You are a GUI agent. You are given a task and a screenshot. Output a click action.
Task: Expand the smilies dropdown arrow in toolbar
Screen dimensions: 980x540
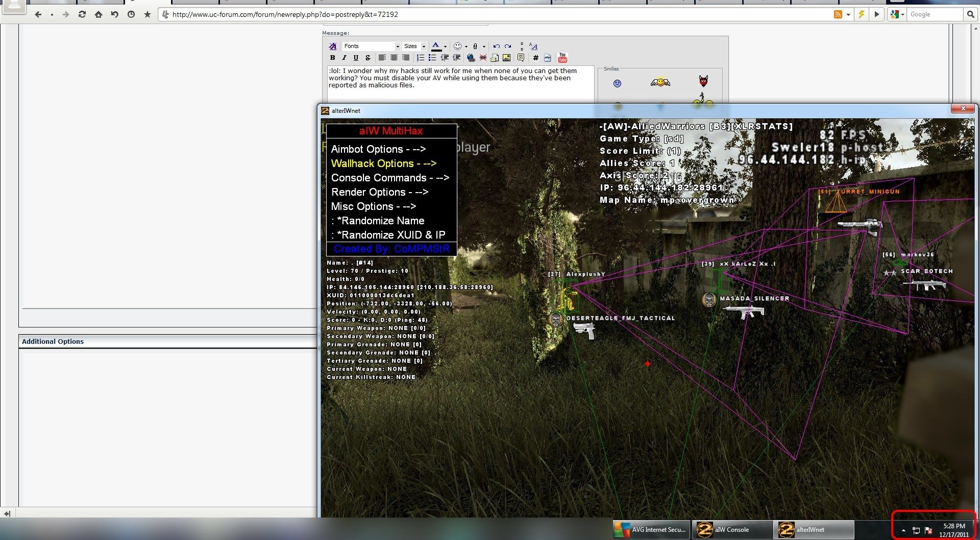tap(466, 46)
